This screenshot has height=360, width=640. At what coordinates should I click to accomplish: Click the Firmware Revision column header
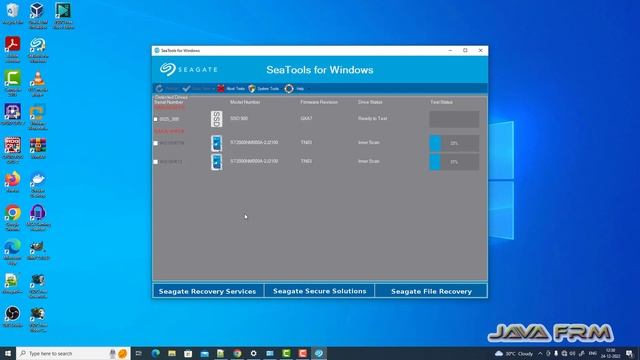[x=319, y=102]
